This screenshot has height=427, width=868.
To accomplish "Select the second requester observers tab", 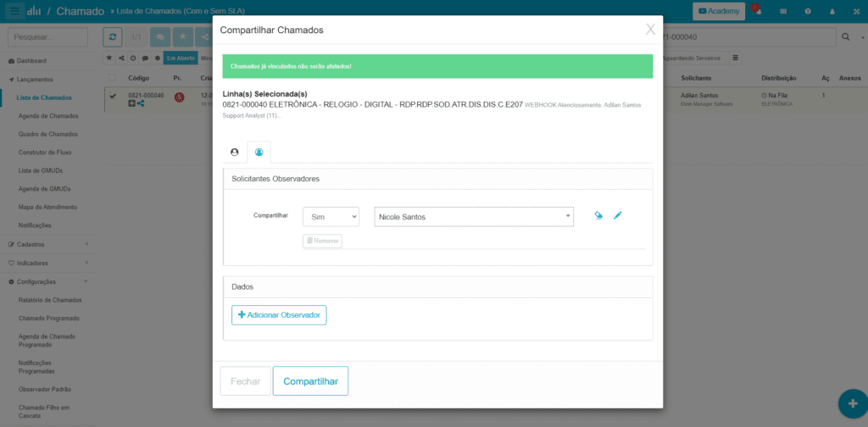I will [x=259, y=152].
